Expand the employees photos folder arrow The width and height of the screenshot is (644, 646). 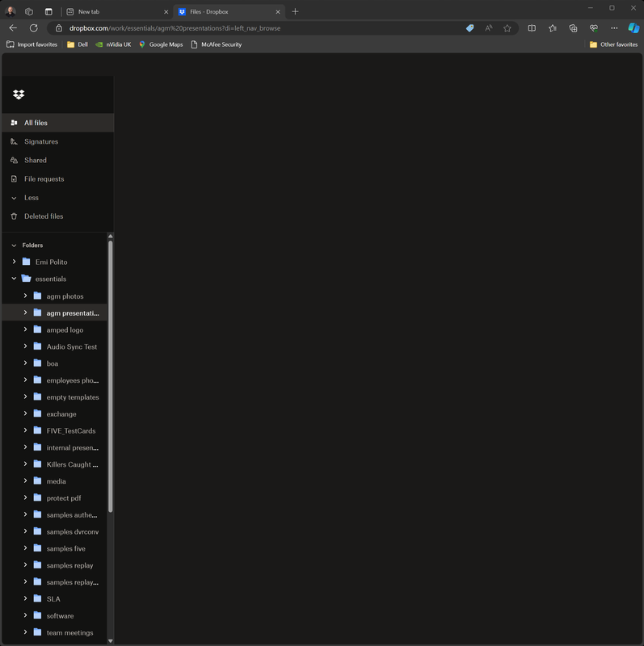click(25, 380)
